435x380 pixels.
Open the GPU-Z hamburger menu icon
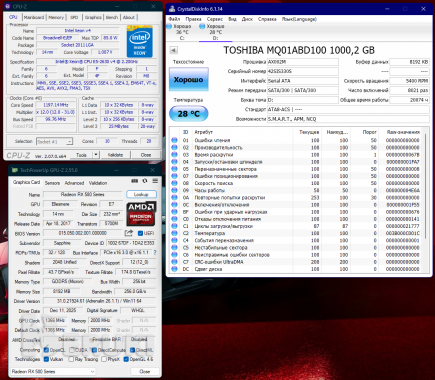coord(155,181)
